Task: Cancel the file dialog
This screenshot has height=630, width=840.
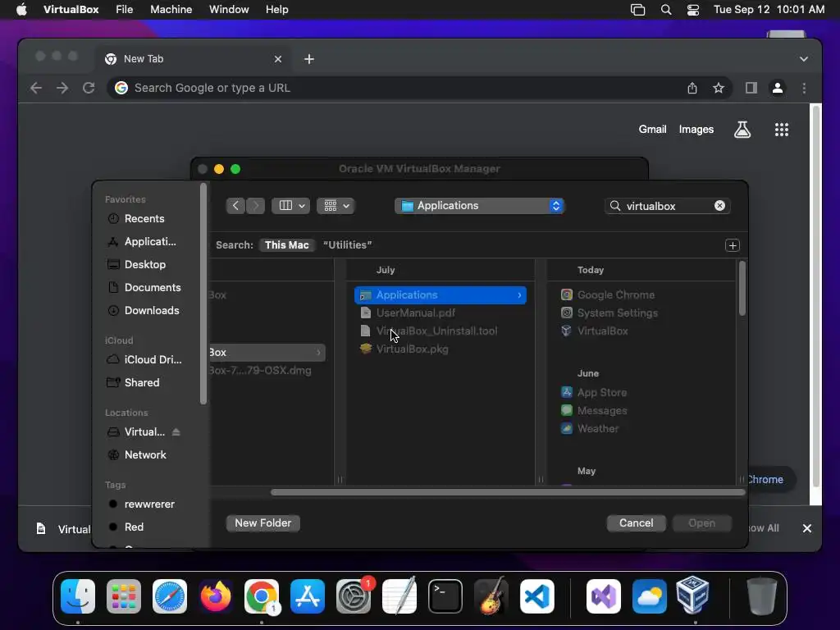Action: tap(636, 523)
